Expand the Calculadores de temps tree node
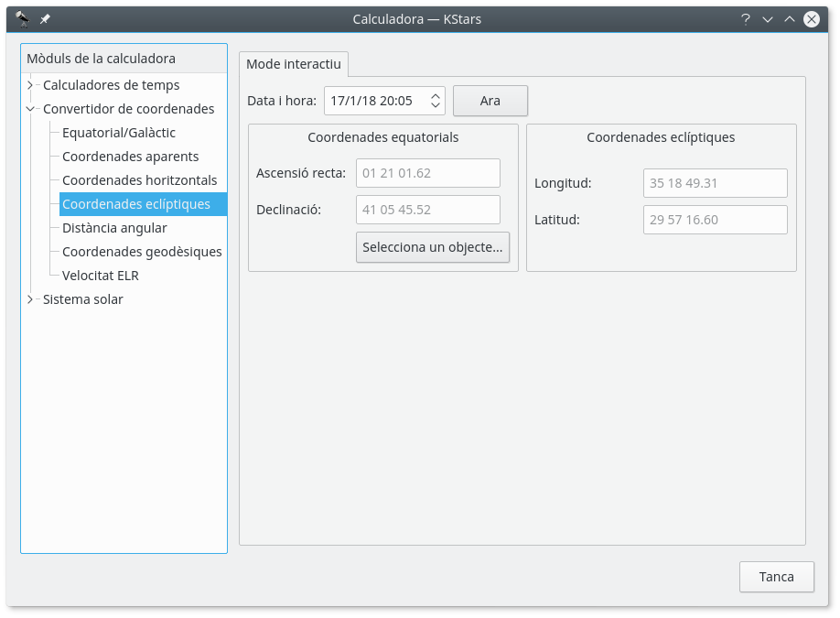Viewport: 840px width, 618px height. pos(30,85)
